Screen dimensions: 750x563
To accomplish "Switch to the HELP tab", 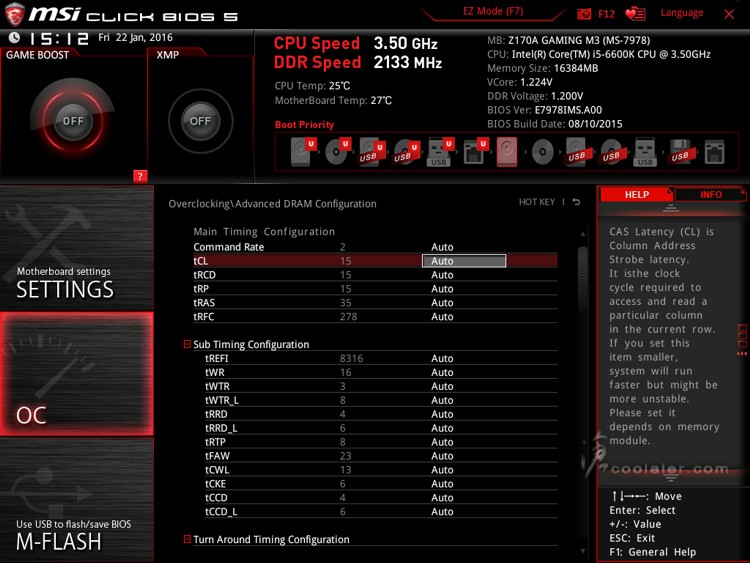I will coord(637,194).
